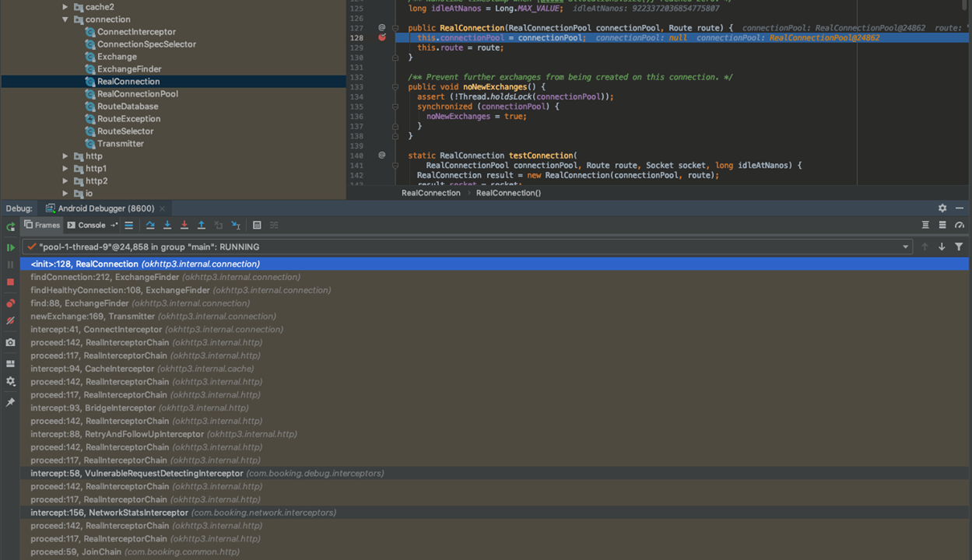Click the red Force Step Into icon
This screenshot has height=560, width=972.
pos(184,226)
